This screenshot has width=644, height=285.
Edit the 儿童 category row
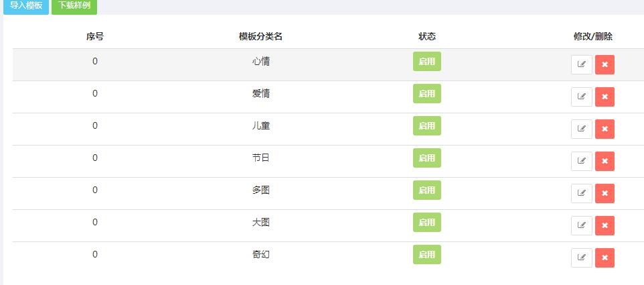[x=582, y=129]
